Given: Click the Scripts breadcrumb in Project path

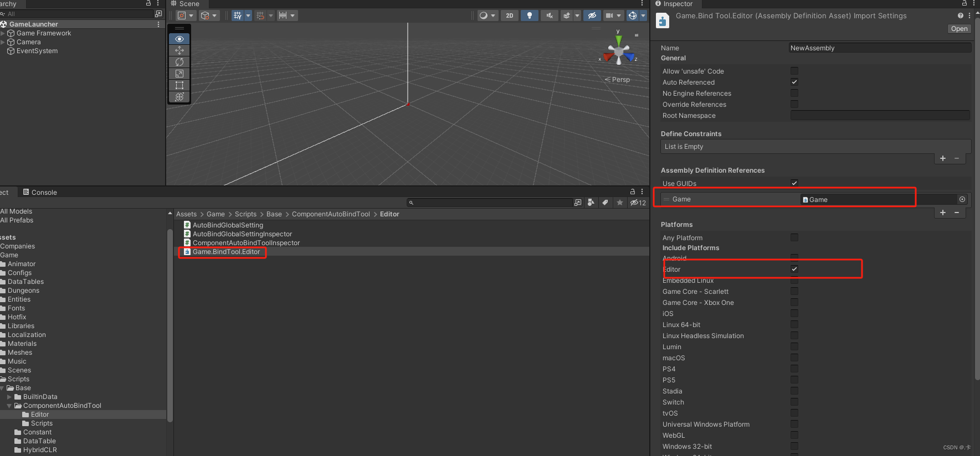Looking at the screenshot, I should [x=245, y=214].
